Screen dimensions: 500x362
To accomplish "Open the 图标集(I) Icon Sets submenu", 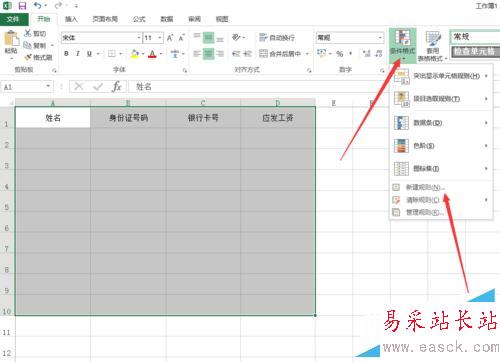I will [440, 168].
